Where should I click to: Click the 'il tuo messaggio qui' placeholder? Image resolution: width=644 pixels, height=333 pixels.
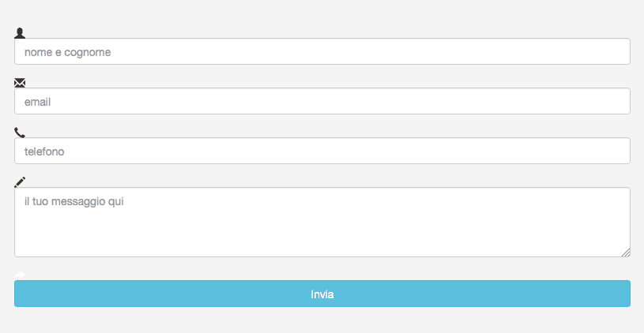(x=74, y=202)
